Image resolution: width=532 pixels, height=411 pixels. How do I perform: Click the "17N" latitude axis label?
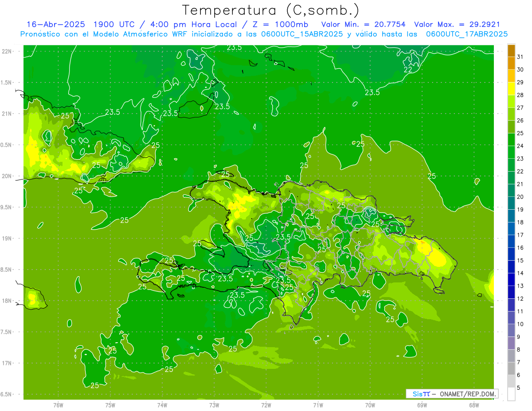point(8,363)
